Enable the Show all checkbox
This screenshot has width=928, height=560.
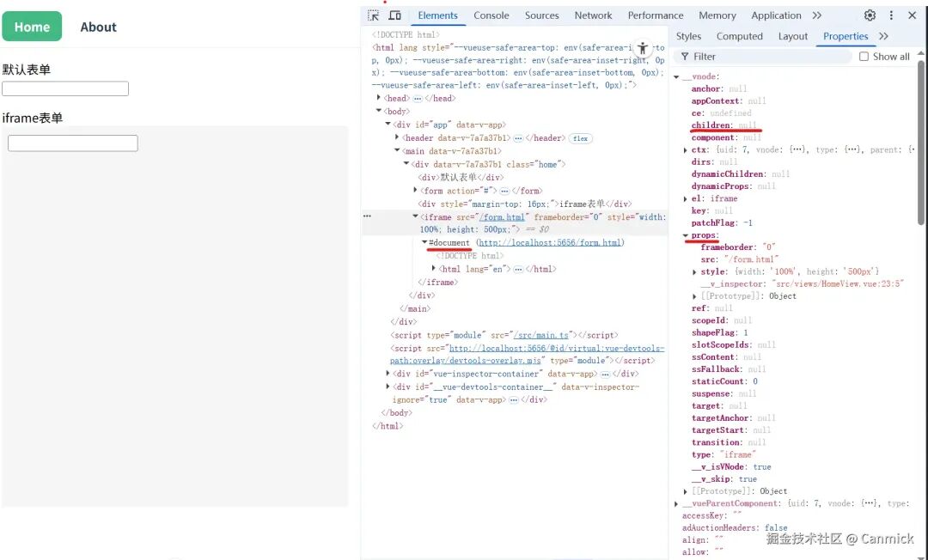pyautogui.click(x=864, y=57)
